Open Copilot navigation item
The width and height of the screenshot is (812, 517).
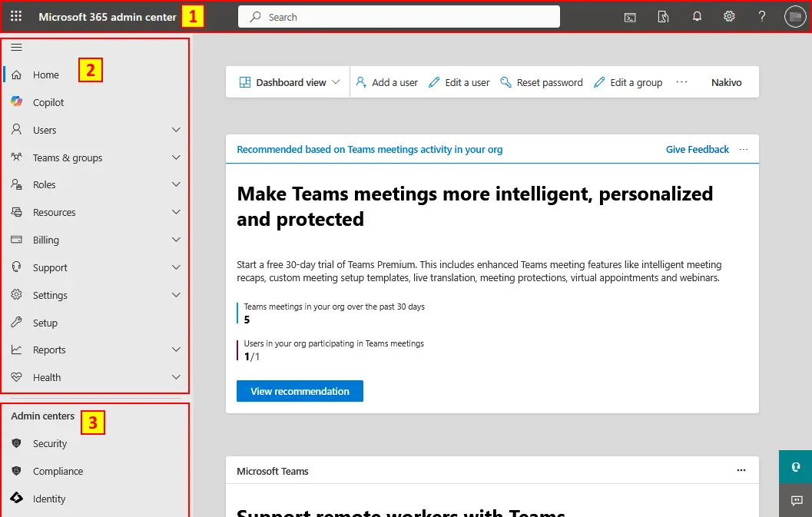tap(48, 102)
